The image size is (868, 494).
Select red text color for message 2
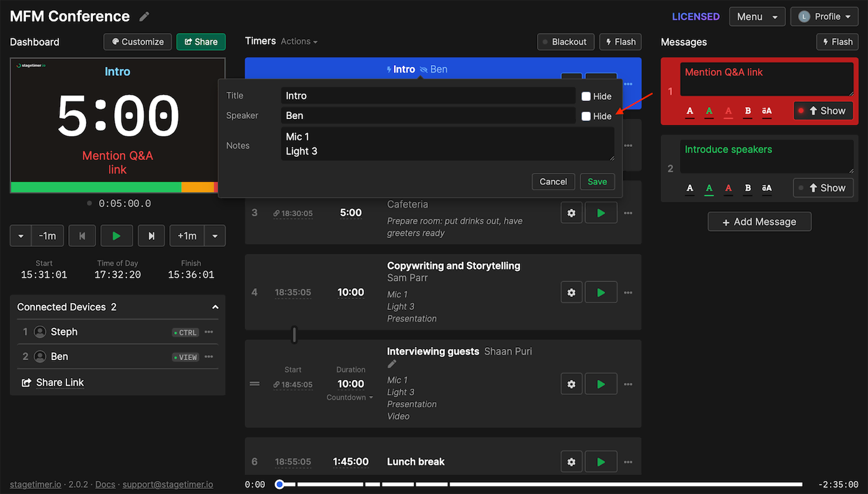tap(728, 188)
